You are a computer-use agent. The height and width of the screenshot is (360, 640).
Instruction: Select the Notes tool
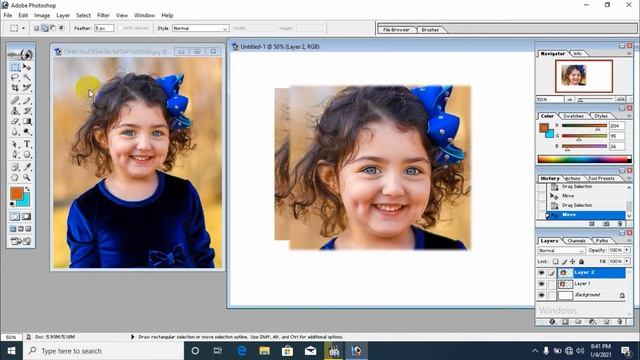(15, 167)
